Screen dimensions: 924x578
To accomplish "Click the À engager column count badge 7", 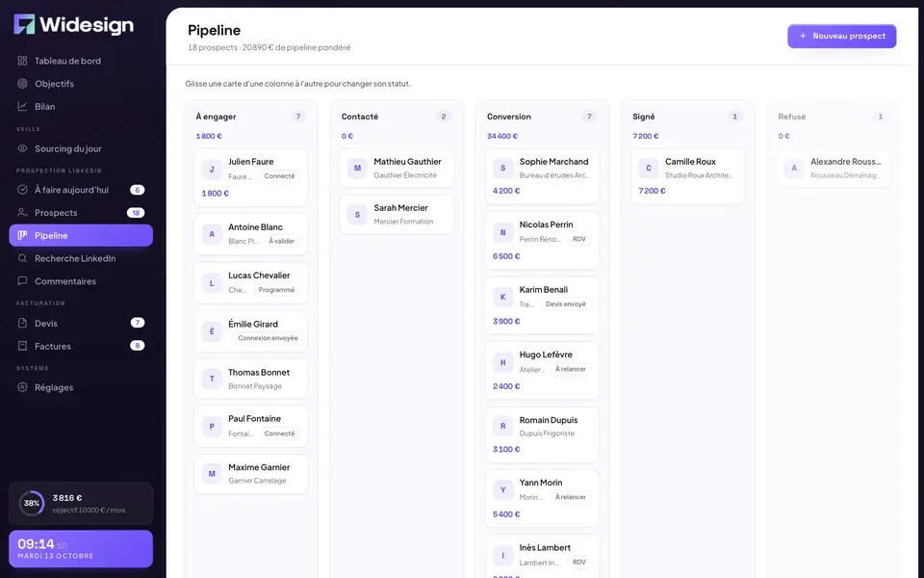I will coord(298,117).
